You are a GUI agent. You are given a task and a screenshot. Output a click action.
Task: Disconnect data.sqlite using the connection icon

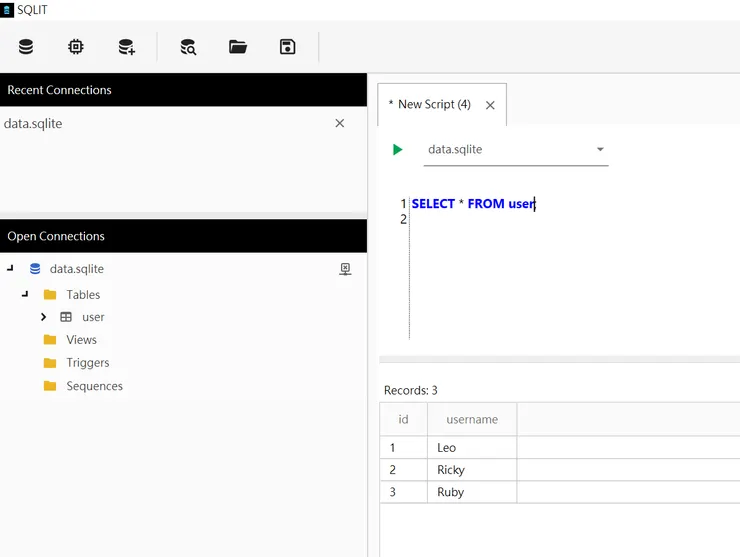[x=345, y=269]
